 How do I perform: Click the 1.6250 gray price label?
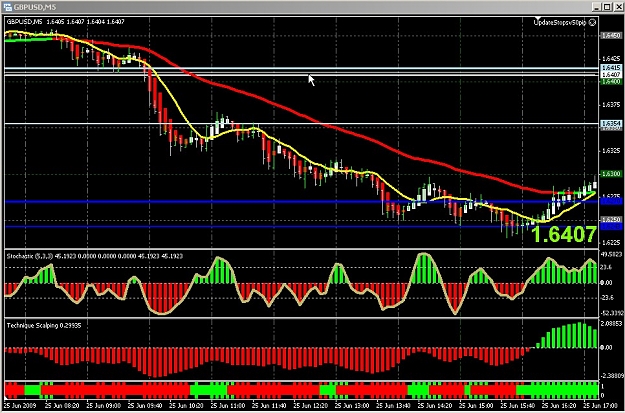point(610,220)
